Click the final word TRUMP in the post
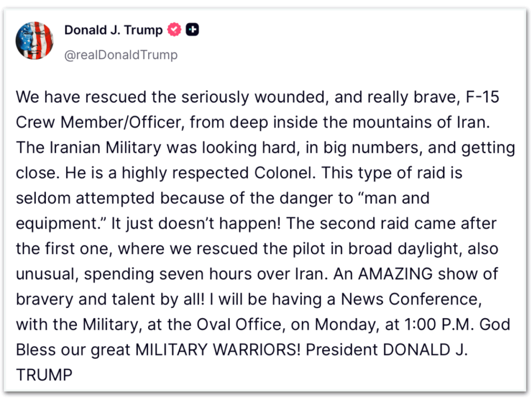Image resolution: width=532 pixels, height=403 pixels. pyautogui.click(x=43, y=374)
